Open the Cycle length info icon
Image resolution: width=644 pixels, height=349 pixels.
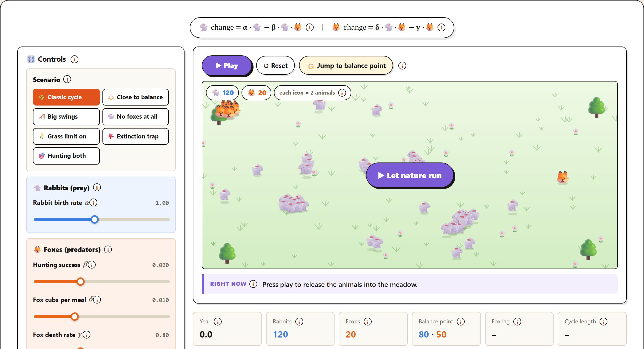tap(603, 322)
